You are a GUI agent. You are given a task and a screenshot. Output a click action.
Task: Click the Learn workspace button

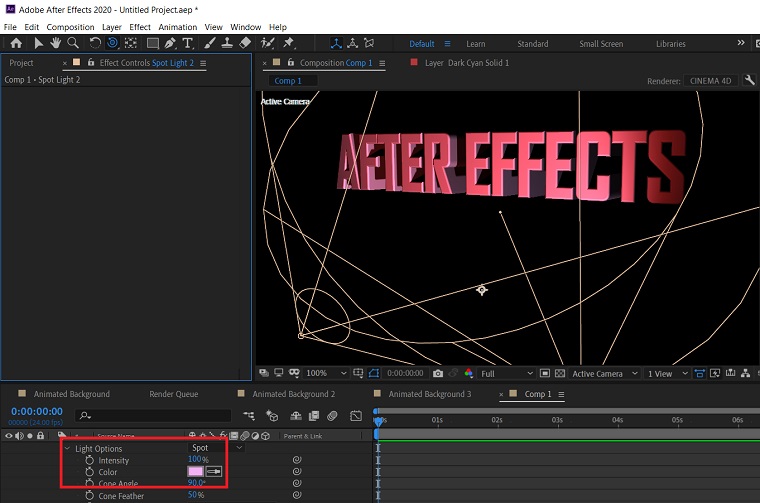[476, 44]
